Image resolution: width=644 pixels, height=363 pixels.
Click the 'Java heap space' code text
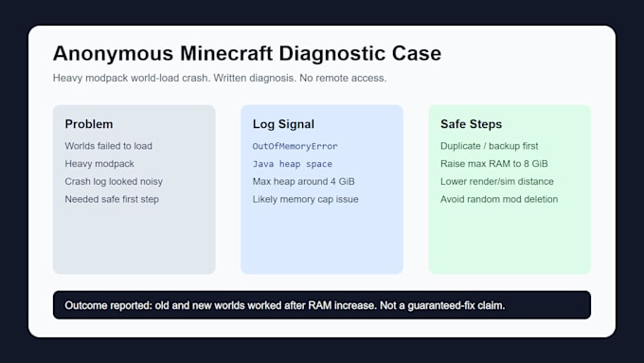click(293, 164)
